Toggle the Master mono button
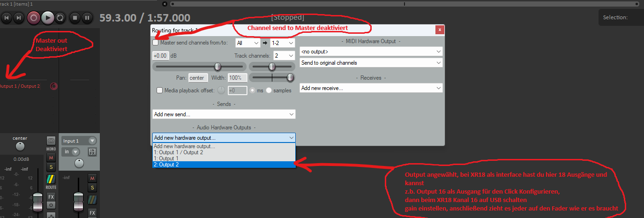The width and height of the screenshot is (644, 218). 51,141
